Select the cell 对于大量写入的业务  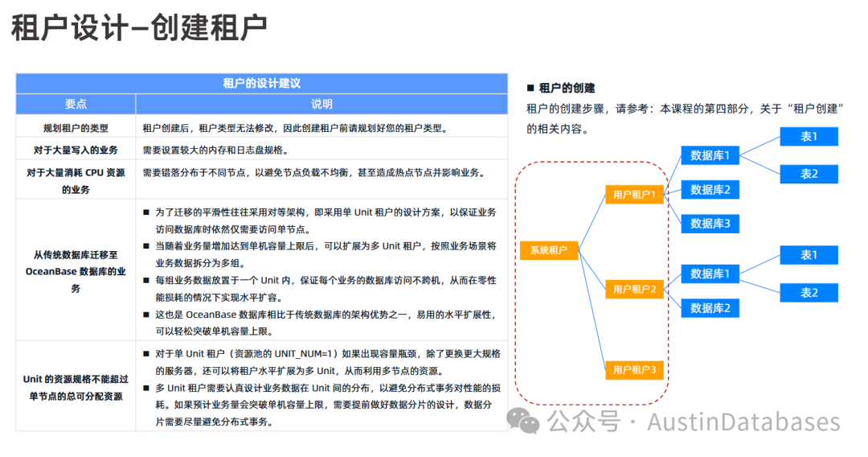tap(76, 150)
